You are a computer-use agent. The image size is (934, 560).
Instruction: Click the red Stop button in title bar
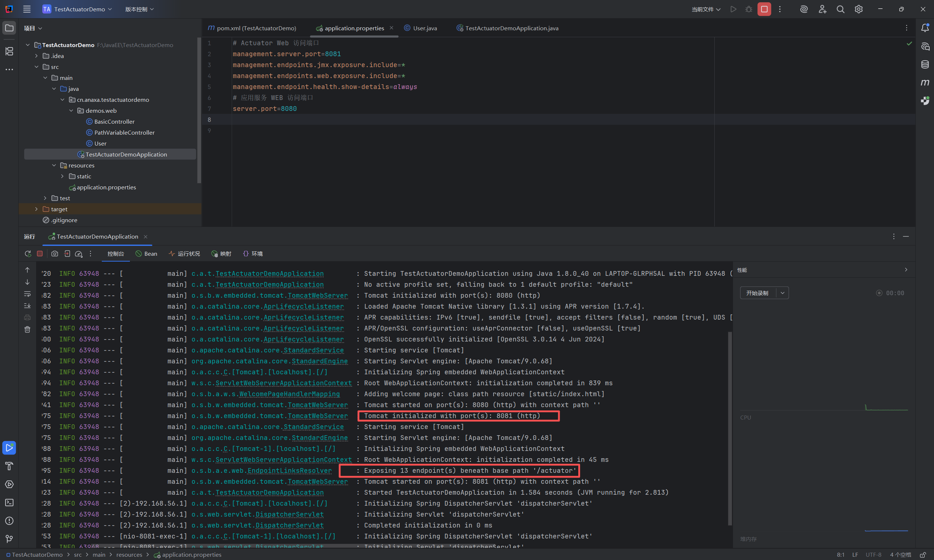(764, 9)
